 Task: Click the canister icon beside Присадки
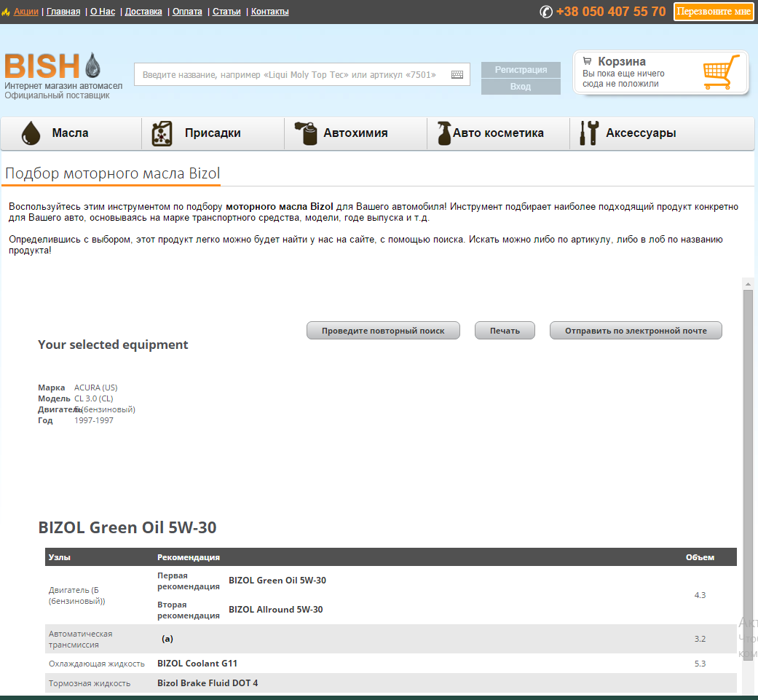[x=162, y=133]
